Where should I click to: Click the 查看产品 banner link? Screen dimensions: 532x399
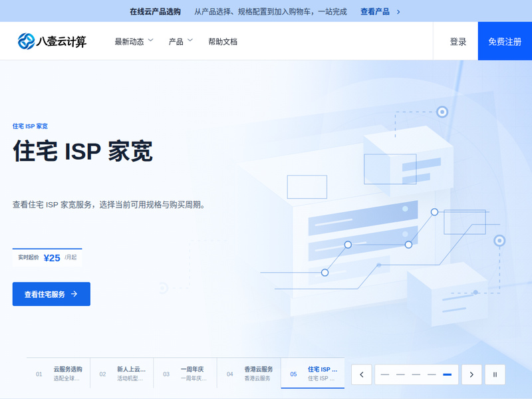[x=375, y=11]
